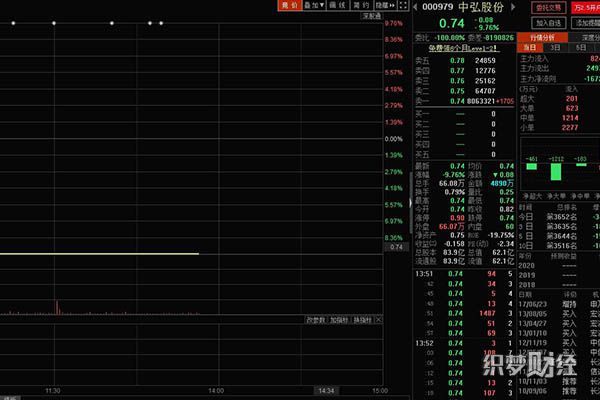Click the 改参数 indicator button
Image resolution: width=600 pixels, height=400 pixels.
pos(318,319)
